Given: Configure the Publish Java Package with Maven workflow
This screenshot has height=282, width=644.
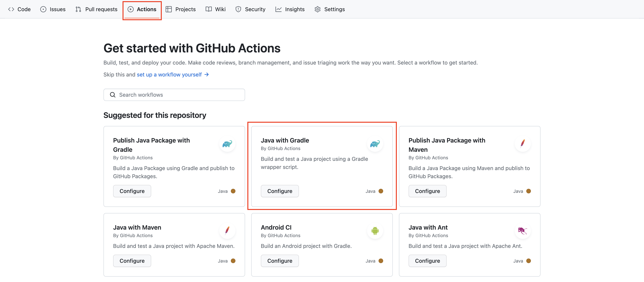Looking at the screenshot, I should (427, 191).
